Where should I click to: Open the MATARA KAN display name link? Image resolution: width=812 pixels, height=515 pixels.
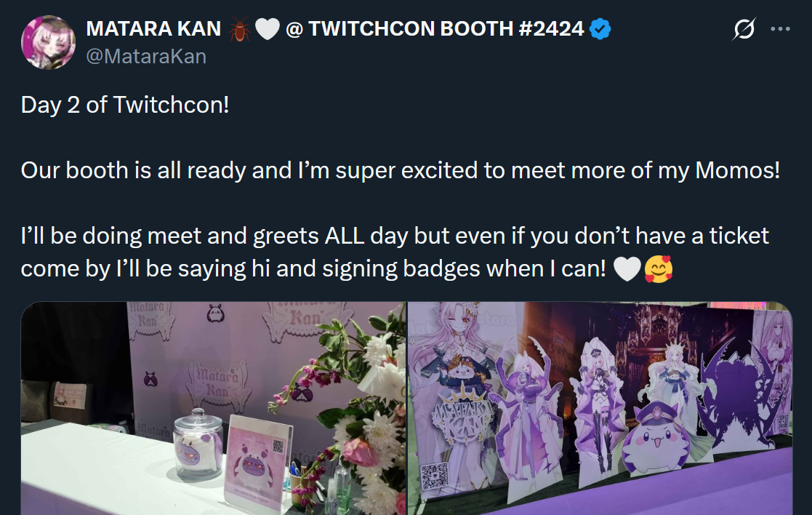(154, 29)
